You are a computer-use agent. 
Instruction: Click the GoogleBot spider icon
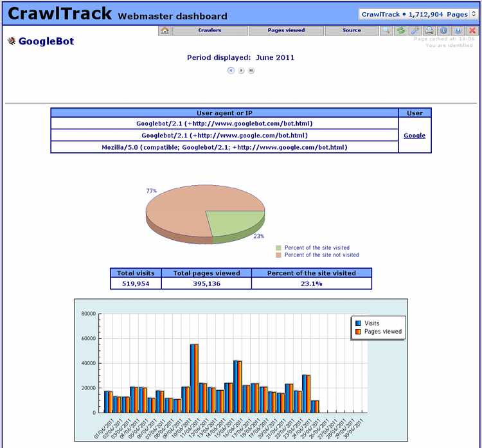pyautogui.click(x=12, y=41)
